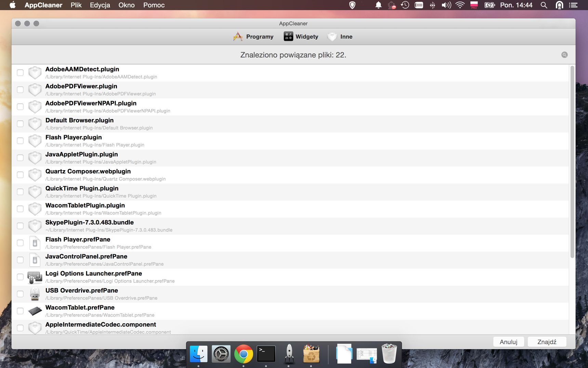Open Spotlight search in menu bar
The image size is (588, 368).
pos(544,5)
